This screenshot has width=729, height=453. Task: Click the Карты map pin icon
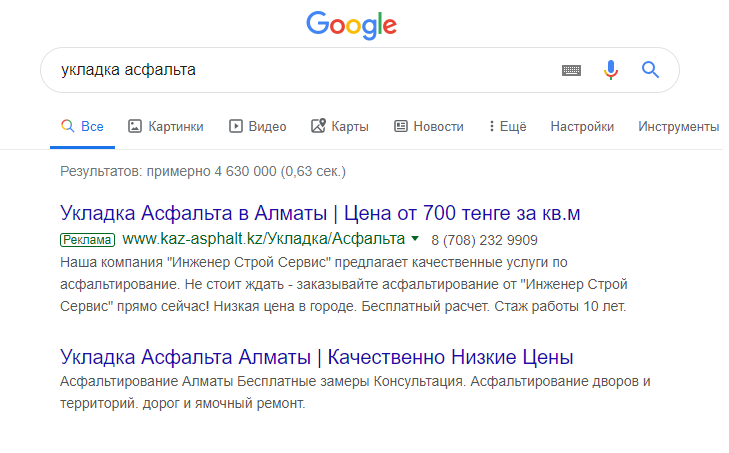(x=318, y=126)
